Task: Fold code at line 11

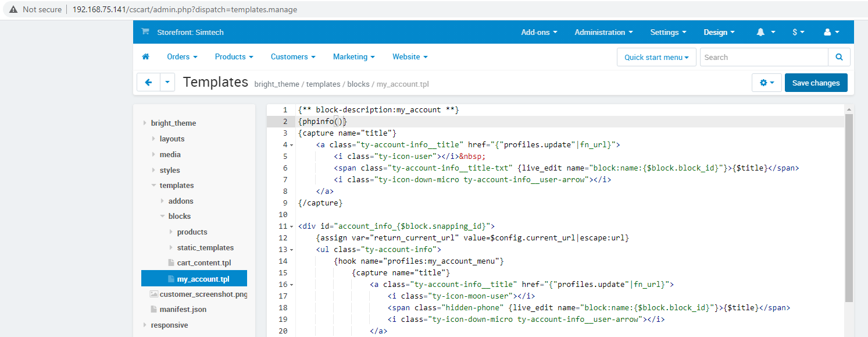Action: [x=291, y=226]
